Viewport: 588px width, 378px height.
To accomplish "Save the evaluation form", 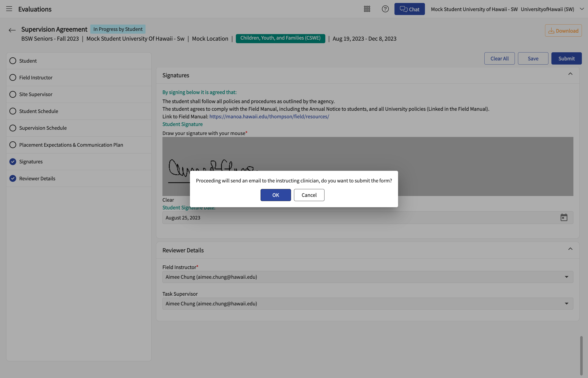I will pos(533,58).
